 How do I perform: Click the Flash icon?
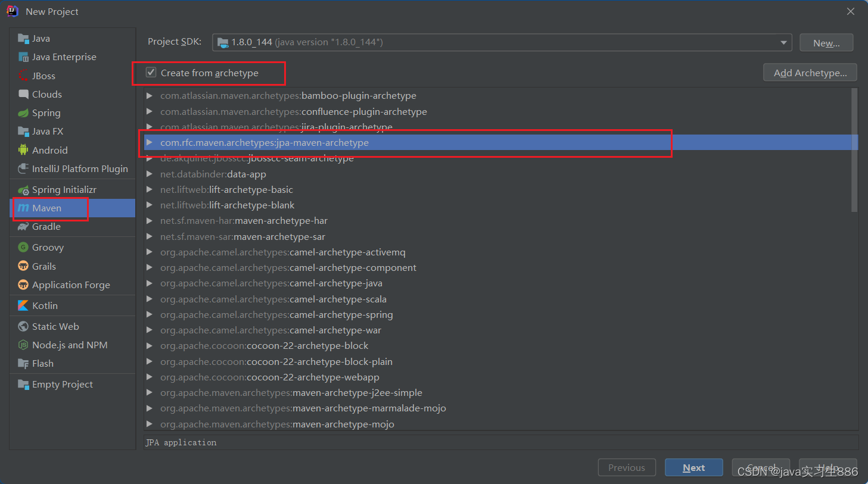click(x=23, y=363)
